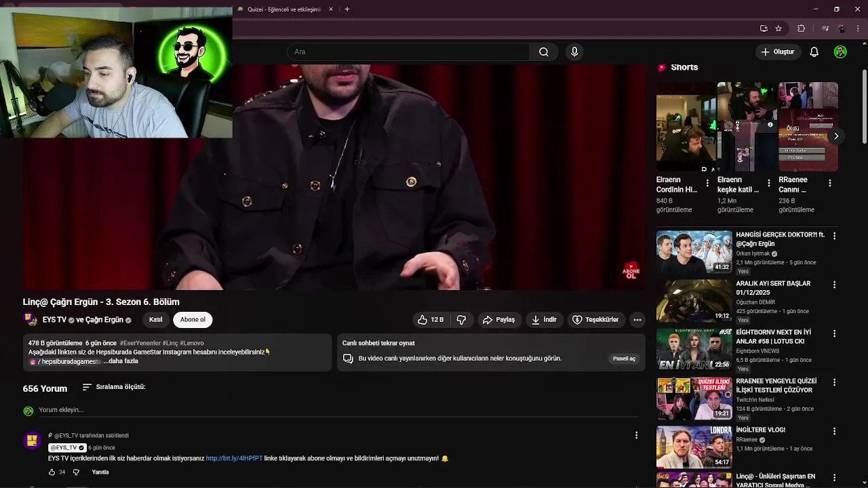Open a new browser tab
This screenshot has width=868, height=488.
[347, 9]
